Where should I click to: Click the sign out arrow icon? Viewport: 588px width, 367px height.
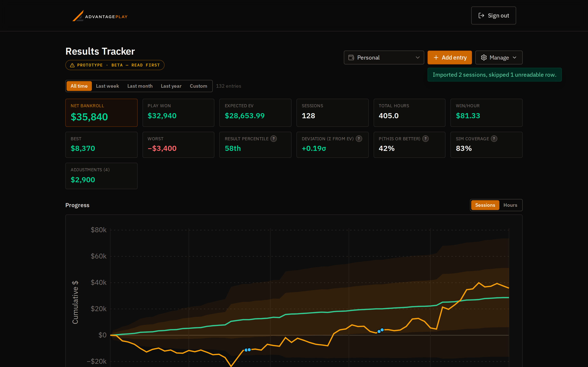(481, 15)
